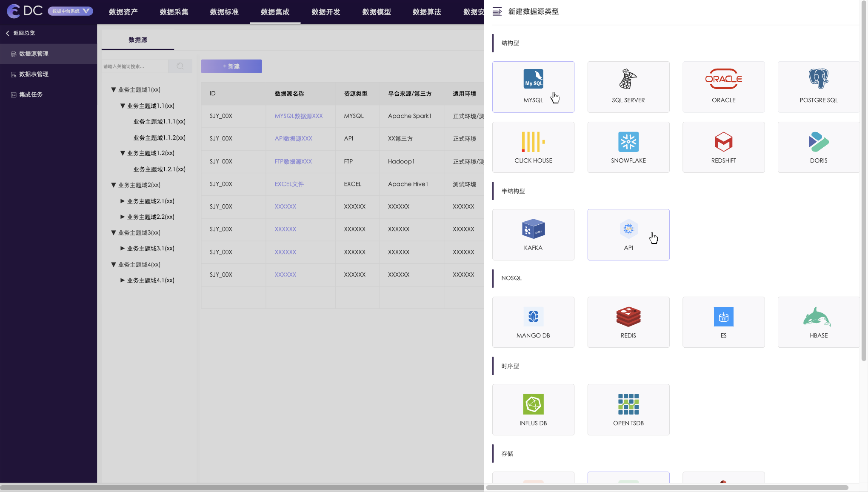Open the EXCEL文件 link

(x=289, y=184)
